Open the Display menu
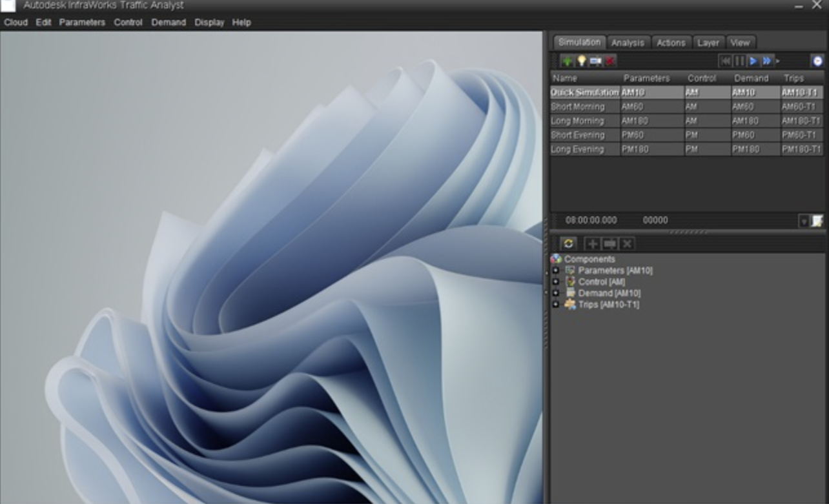829x504 pixels. (209, 22)
